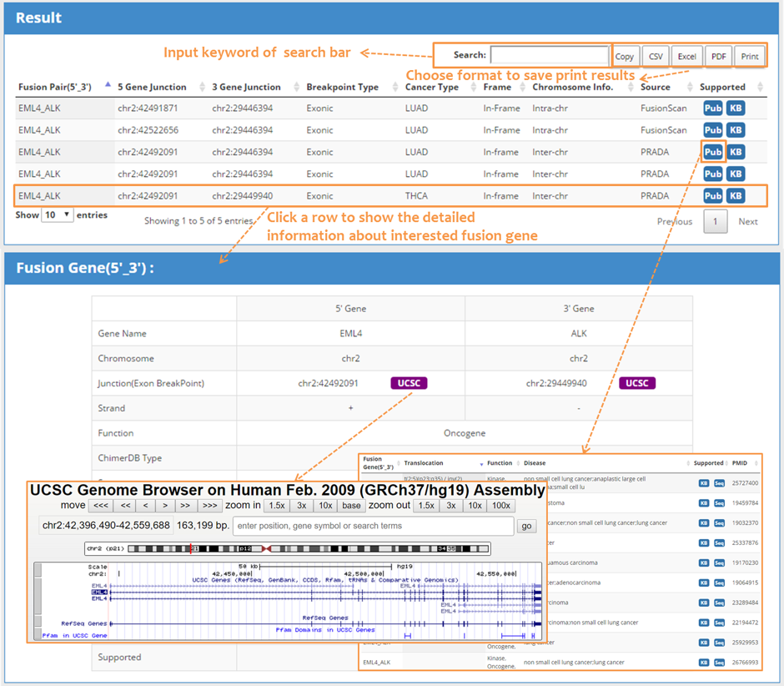Open UCSC link for 3' junction chr2:29449940
Viewport: 784px width, 686px height.
(637, 383)
